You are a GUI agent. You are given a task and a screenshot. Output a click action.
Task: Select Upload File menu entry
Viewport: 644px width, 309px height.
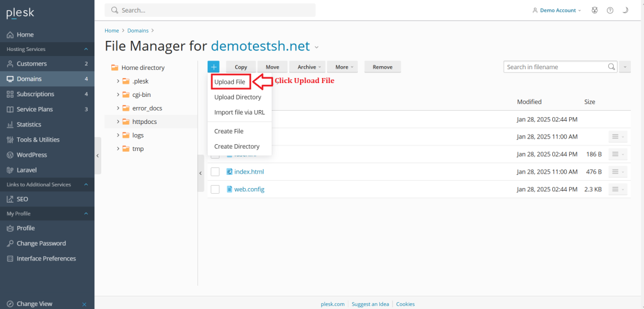230,82
